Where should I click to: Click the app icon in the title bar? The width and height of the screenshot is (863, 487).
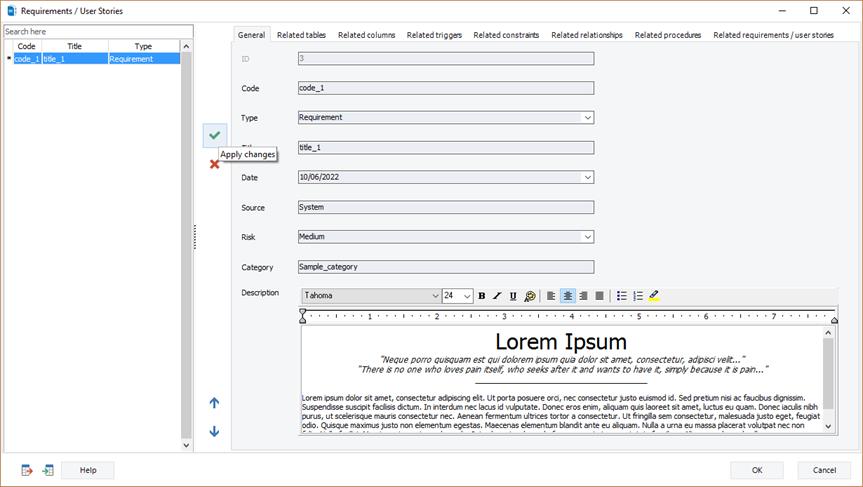(12, 10)
